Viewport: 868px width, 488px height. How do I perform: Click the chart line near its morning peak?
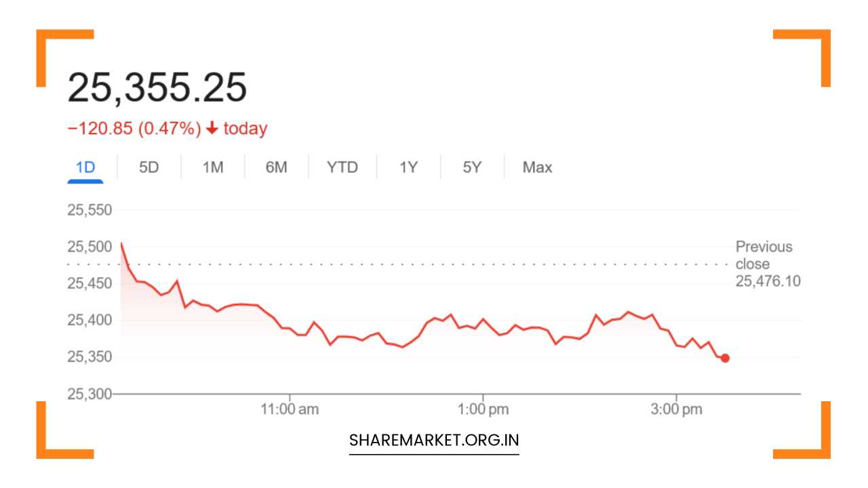coord(121,243)
